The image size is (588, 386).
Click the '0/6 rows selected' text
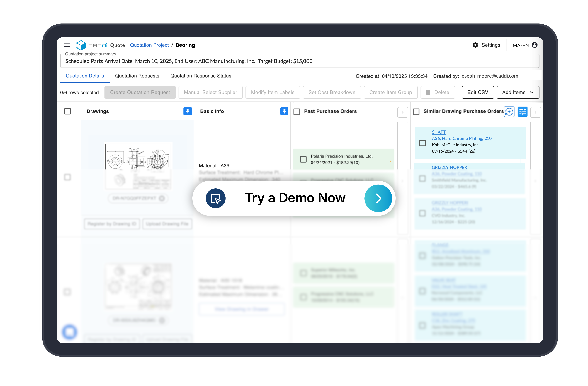pos(80,93)
